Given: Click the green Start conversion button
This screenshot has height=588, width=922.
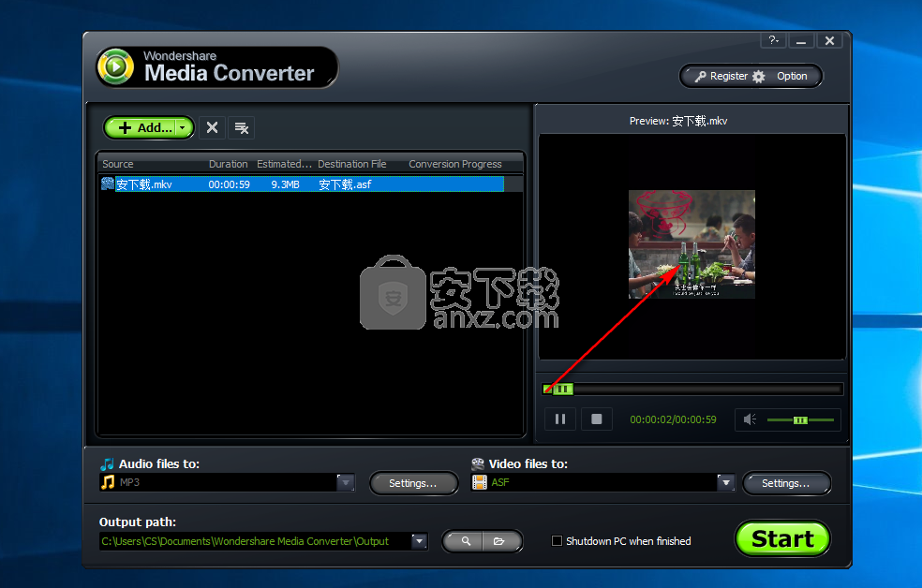Looking at the screenshot, I should [782, 538].
